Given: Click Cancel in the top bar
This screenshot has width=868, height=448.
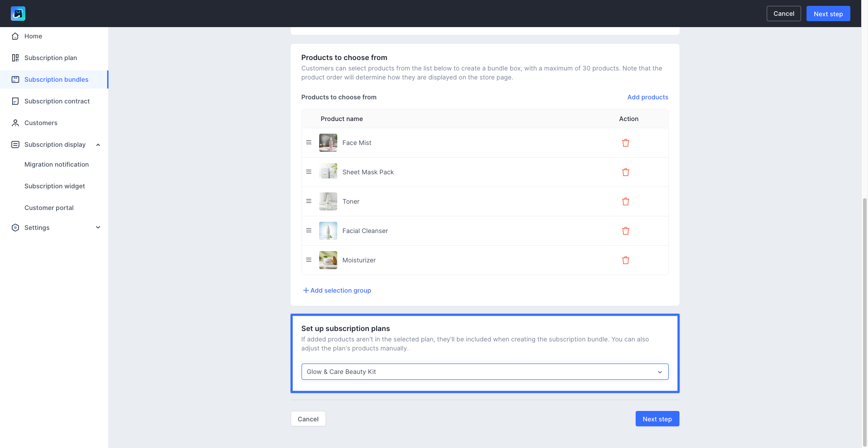Looking at the screenshot, I should (783, 14).
